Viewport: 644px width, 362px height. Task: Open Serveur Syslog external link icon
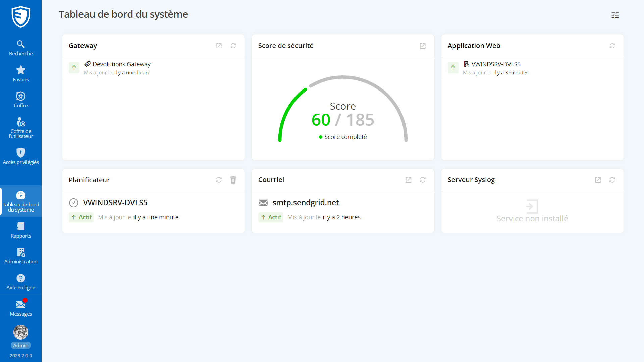tap(598, 180)
